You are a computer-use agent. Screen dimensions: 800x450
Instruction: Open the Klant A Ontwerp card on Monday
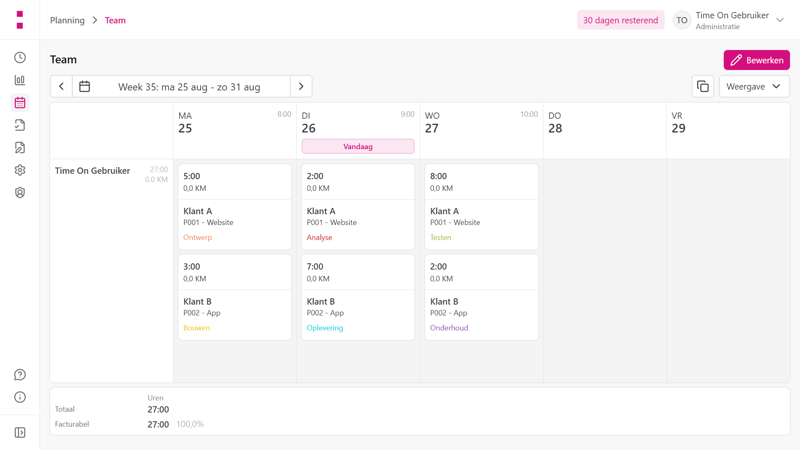coord(235,207)
